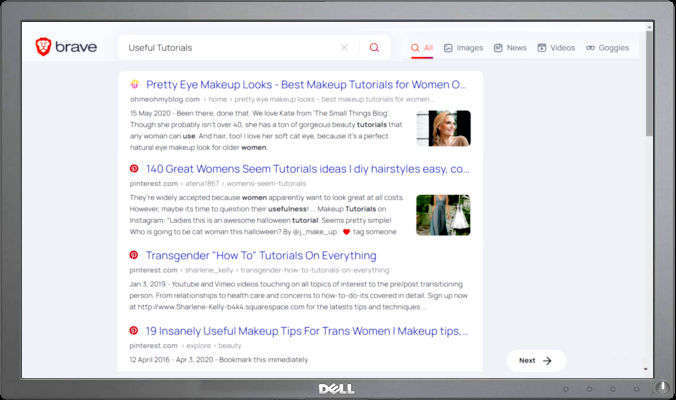Click the Useful Tutorials search input field

[x=230, y=47]
